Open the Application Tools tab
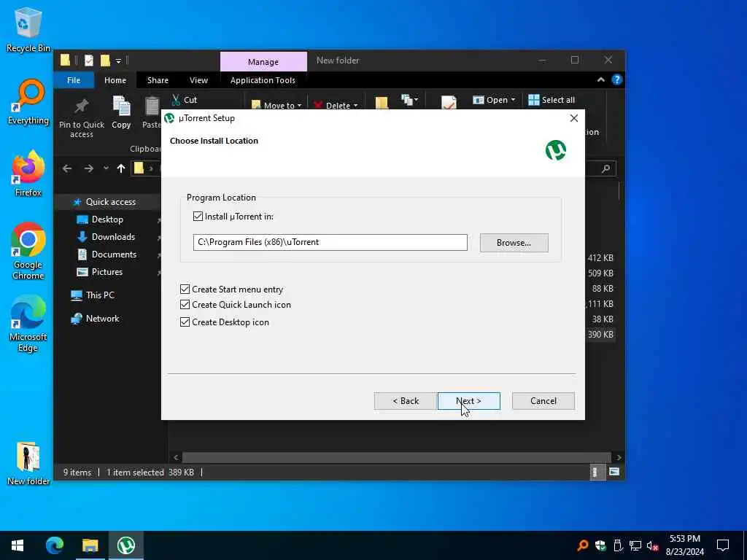 pyautogui.click(x=263, y=80)
